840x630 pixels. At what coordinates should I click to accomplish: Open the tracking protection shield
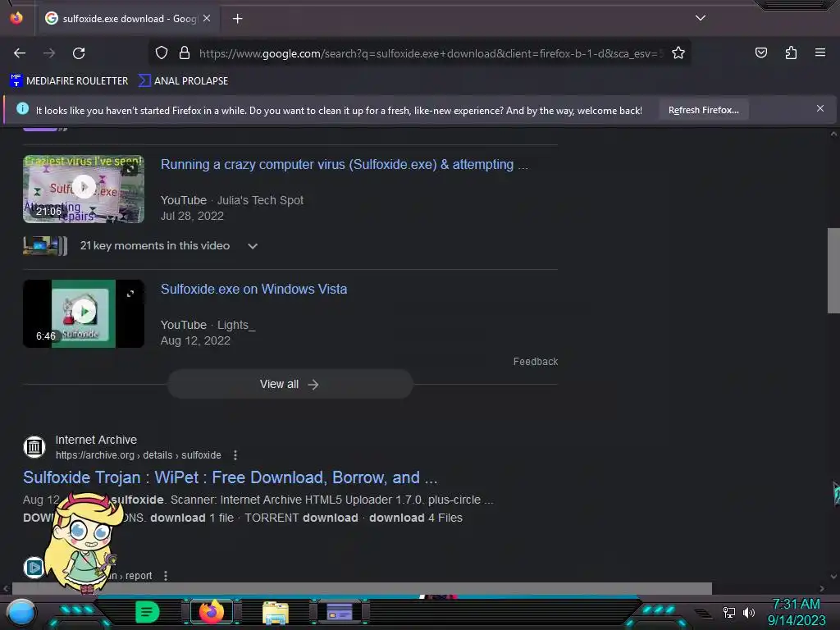pos(162,52)
